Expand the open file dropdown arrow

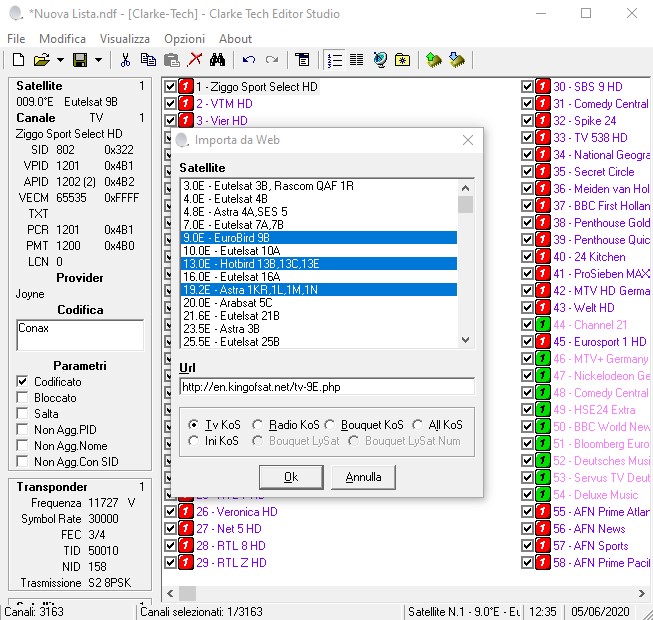point(60,60)
